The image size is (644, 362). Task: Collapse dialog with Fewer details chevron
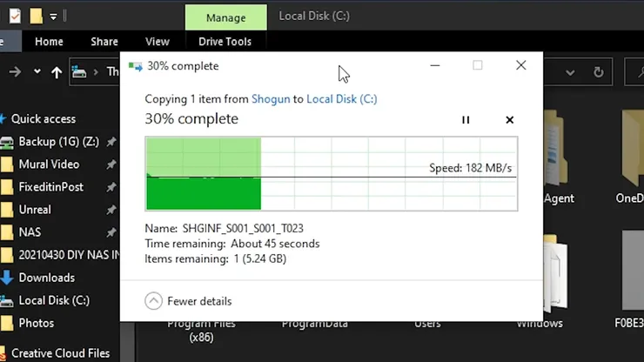point(154,301)
